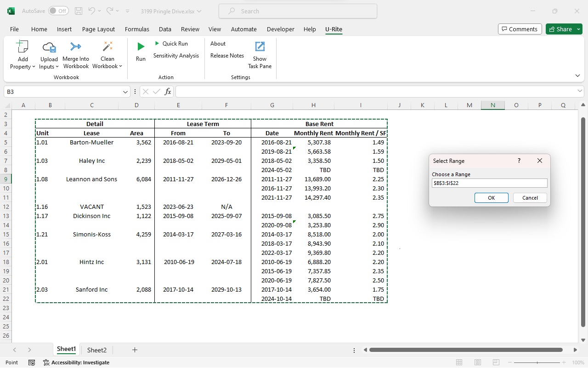The width and height of the screenshot is (588, 368).
Task: Confirm the range with OK
Action: coord(491,197)
